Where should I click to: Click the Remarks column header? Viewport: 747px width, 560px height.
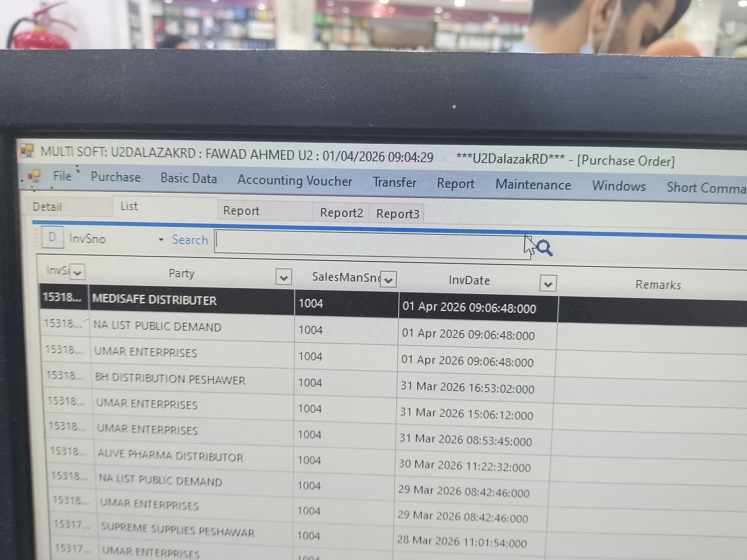(658, 285)
